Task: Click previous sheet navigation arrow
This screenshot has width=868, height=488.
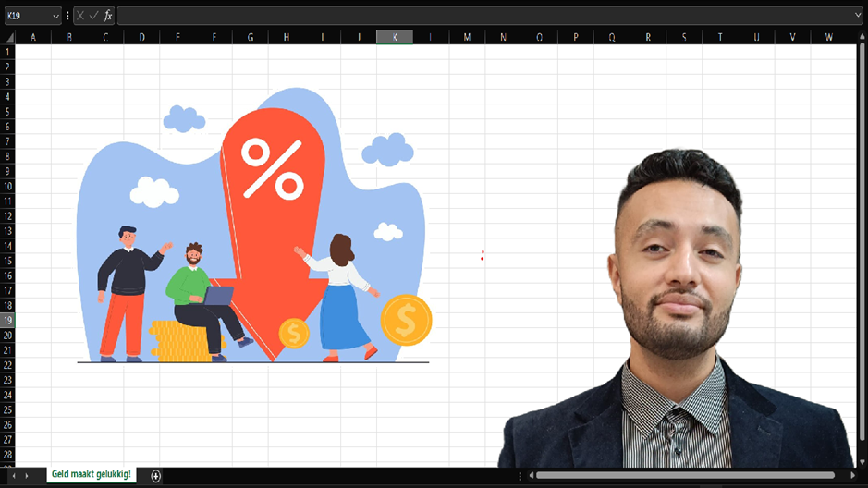Action: tap(13, 476)
